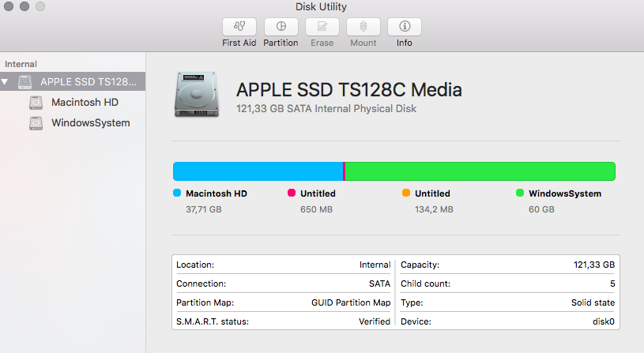Click the red close window button
Screen dimensions: 644x353
[x=9, y=6]
